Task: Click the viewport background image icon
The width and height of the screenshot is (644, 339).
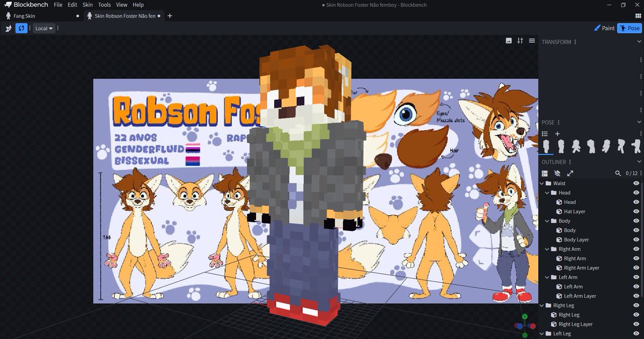Action: tap(509, 41)
